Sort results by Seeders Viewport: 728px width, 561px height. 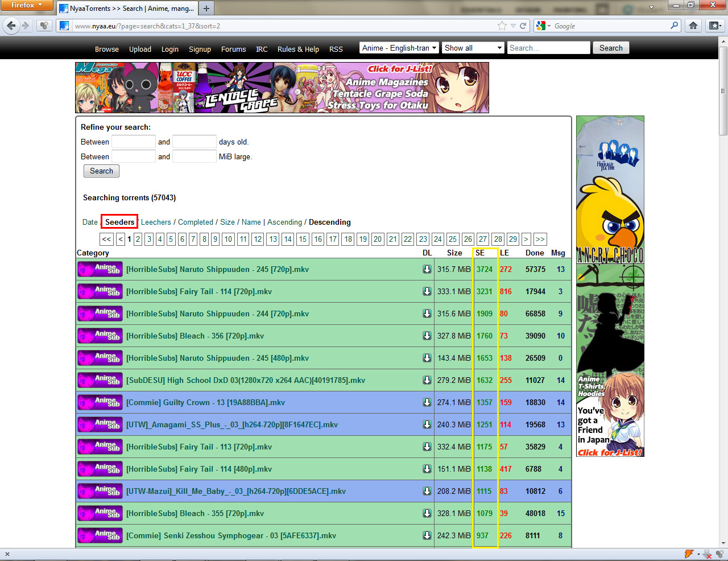120,222
